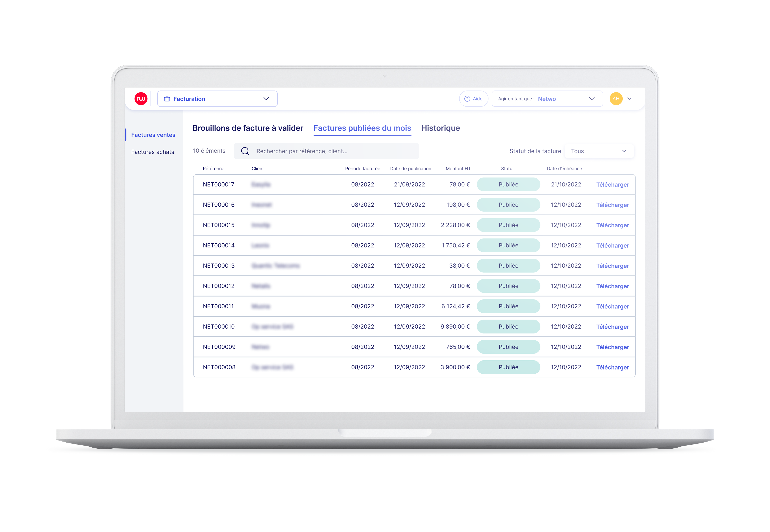Download invoice NET000017 via Télécharger
770x532 pixels.
click(612, 185)
